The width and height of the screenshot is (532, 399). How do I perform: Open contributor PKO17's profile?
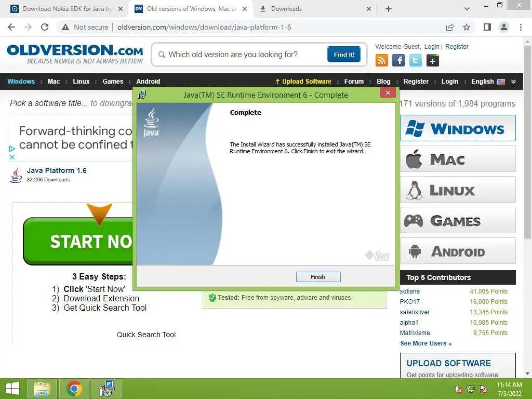[409, 302]
